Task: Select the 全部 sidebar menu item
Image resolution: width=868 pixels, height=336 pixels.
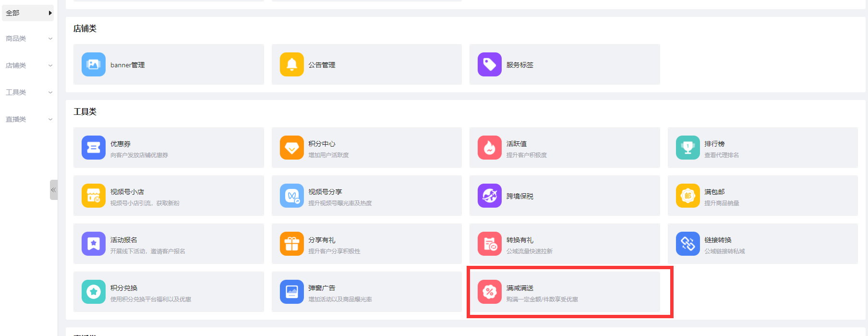Action: coord(27,13)
